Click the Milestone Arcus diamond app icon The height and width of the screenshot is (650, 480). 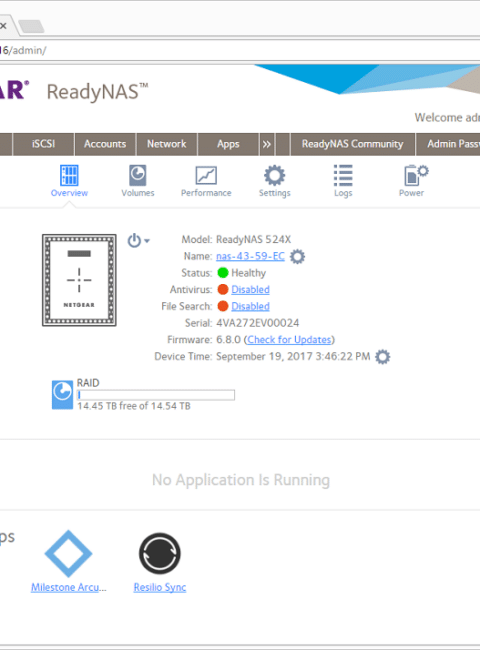click(68, 553)
